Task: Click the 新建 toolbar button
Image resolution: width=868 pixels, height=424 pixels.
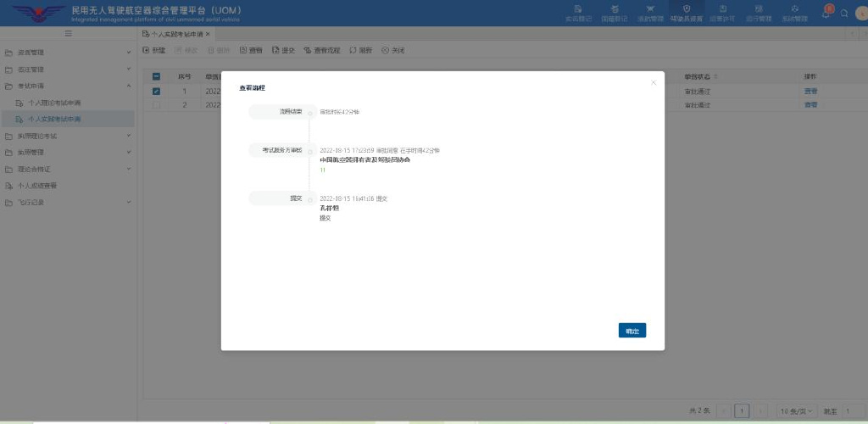Action: click(153, 50)
